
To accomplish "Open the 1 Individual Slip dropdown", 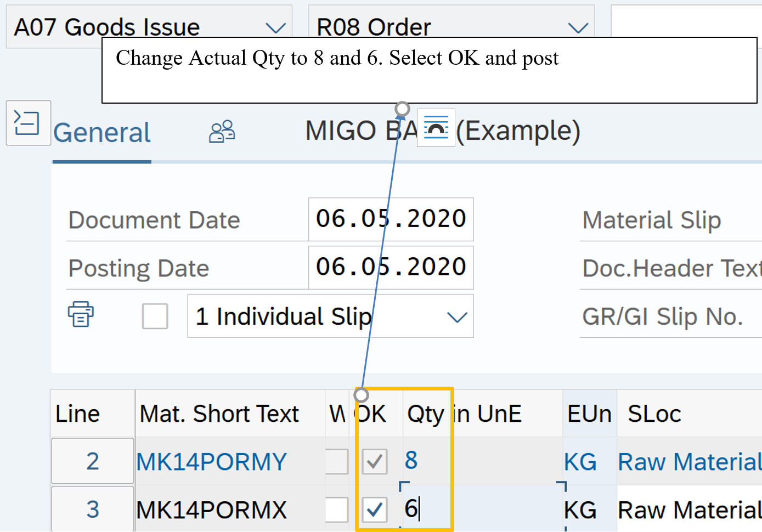I will [x=456, y=316].
